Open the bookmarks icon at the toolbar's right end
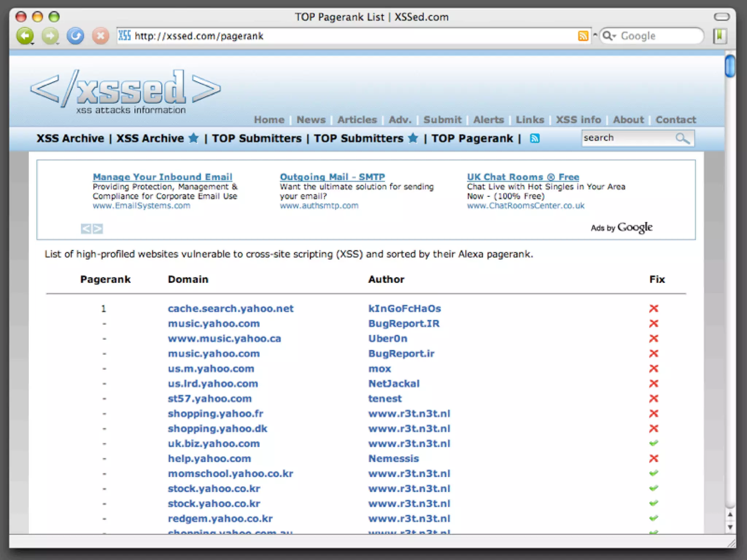This screenshot has width=747, height=560. tap(720, 36)
